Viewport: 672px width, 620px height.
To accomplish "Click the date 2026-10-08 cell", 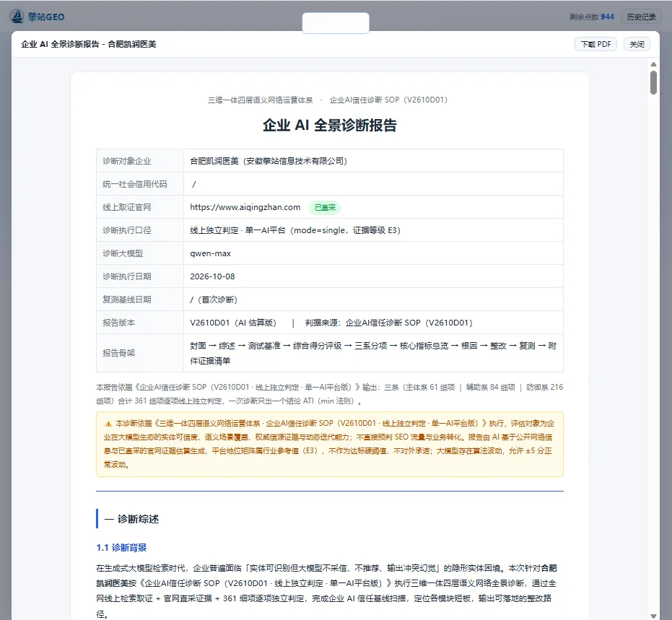I will pos(373,276).
